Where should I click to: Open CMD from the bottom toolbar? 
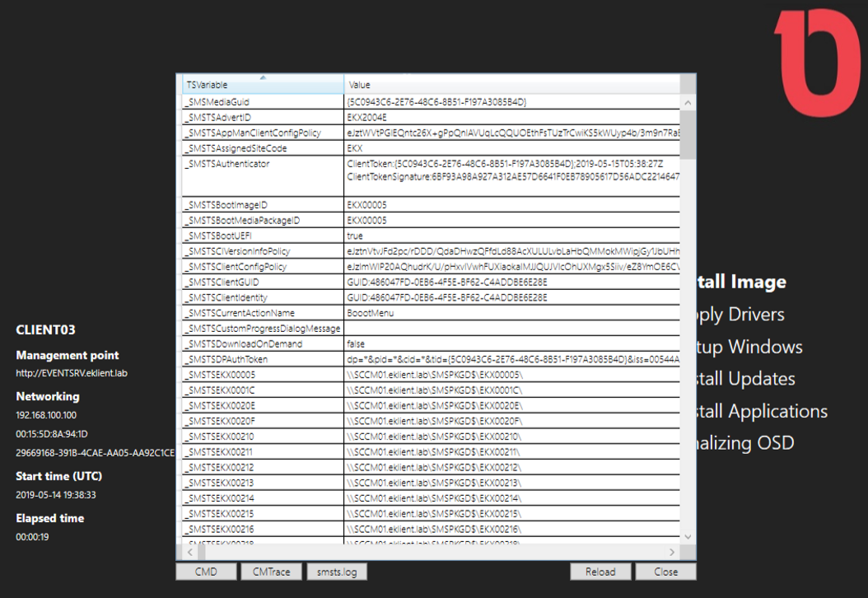pos(206,571)
